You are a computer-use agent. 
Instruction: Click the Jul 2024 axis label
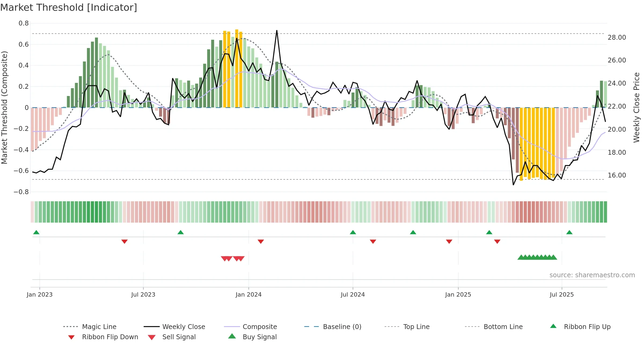click(x=353, y=294)
